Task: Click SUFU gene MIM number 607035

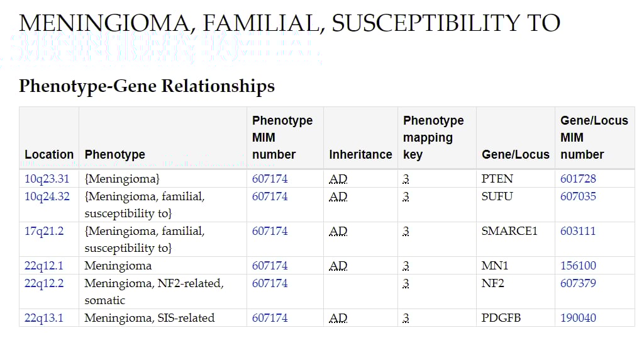Action: tap(578, 196)
